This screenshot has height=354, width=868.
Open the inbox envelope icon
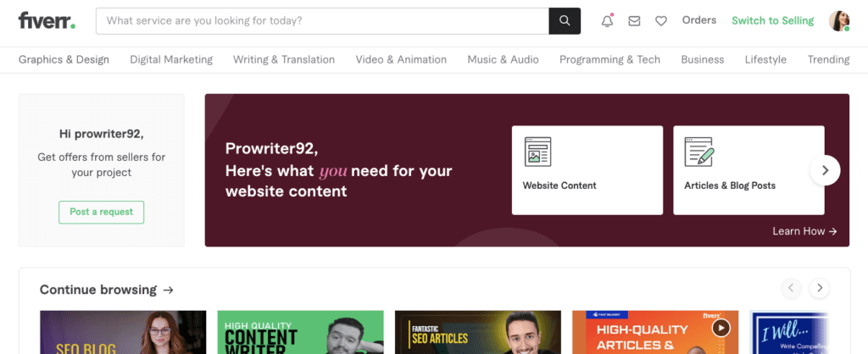(x=634, y=21)
